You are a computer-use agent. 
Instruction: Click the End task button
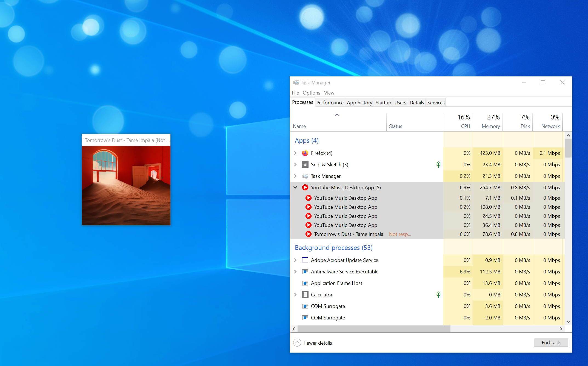click(551, 342)
